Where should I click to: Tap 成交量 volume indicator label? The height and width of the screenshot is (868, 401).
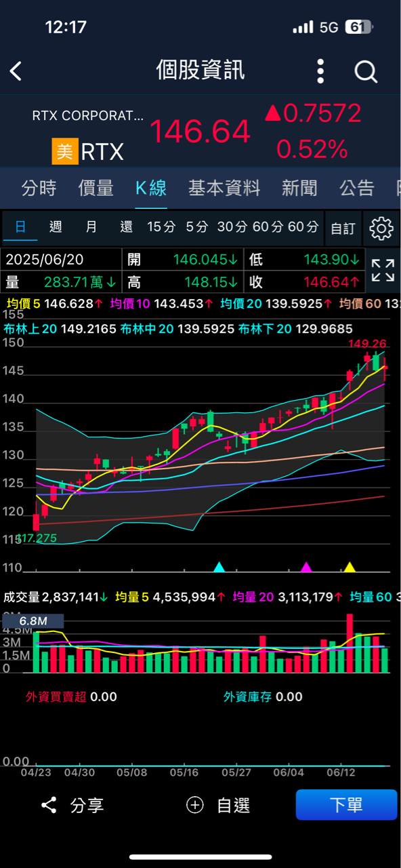click(x=22, y=597)
